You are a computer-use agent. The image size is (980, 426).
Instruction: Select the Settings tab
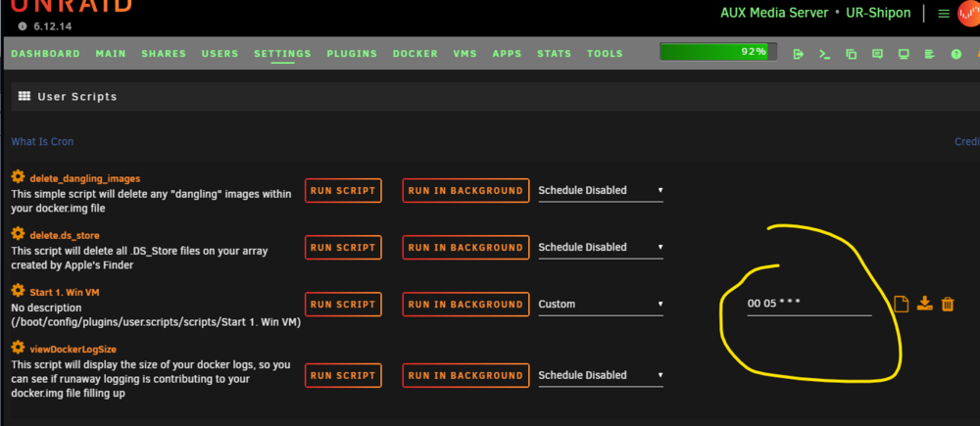tap(282, 54)
